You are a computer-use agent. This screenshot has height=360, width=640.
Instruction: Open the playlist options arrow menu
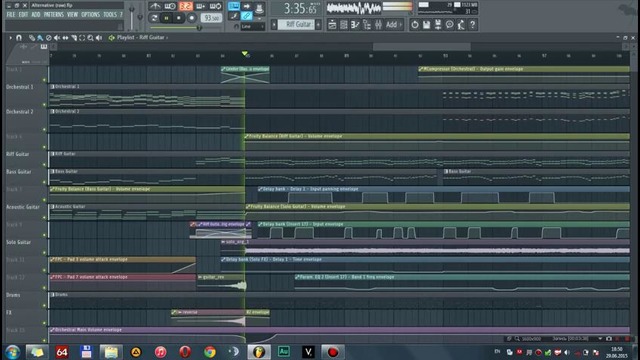tap(11, 38)
